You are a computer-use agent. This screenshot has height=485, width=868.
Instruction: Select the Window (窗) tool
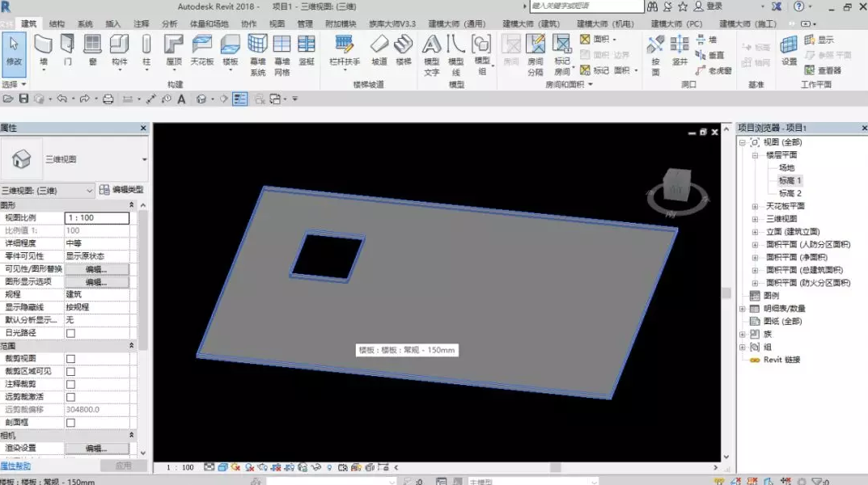click(92, 51)
